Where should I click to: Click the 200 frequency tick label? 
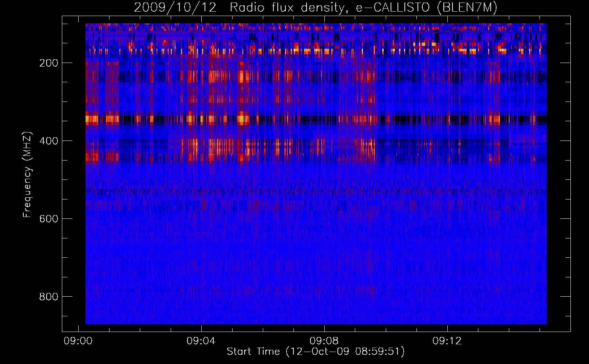click(49, 63)
